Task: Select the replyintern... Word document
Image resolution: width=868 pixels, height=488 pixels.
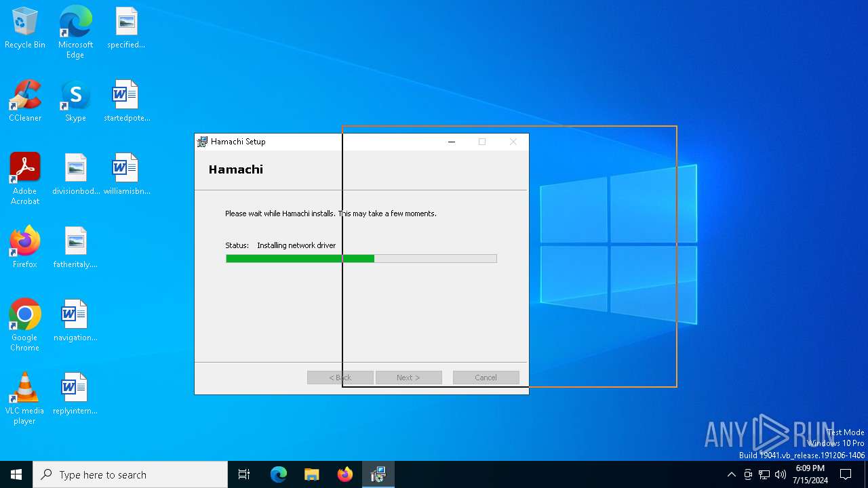Action: (x=75, y=394)
